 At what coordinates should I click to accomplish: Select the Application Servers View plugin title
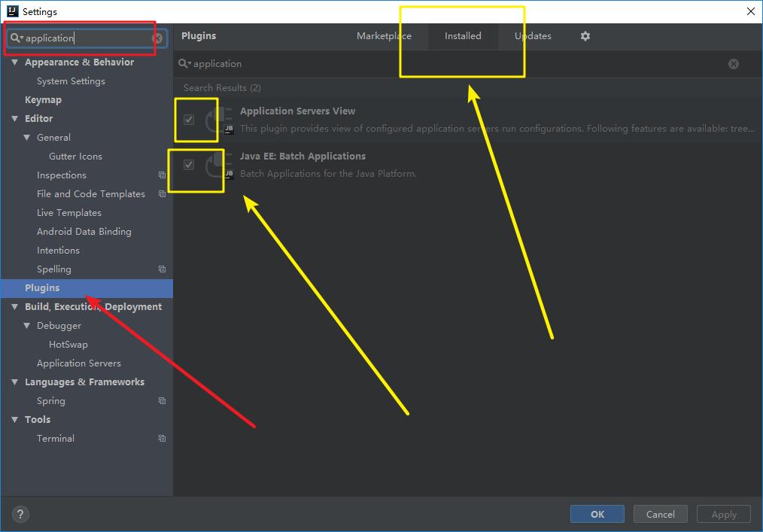pos(297,111)
